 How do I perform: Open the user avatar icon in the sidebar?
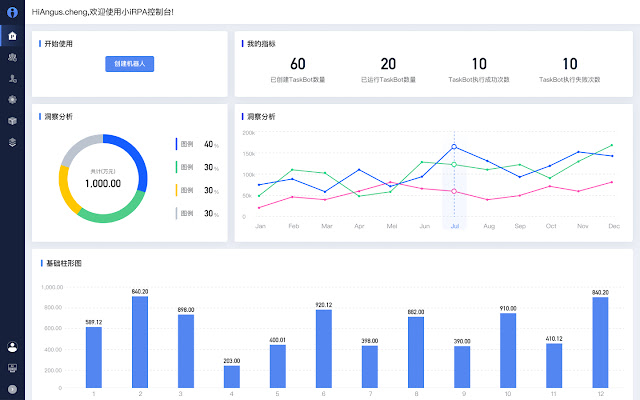click(x=12, y=347)
